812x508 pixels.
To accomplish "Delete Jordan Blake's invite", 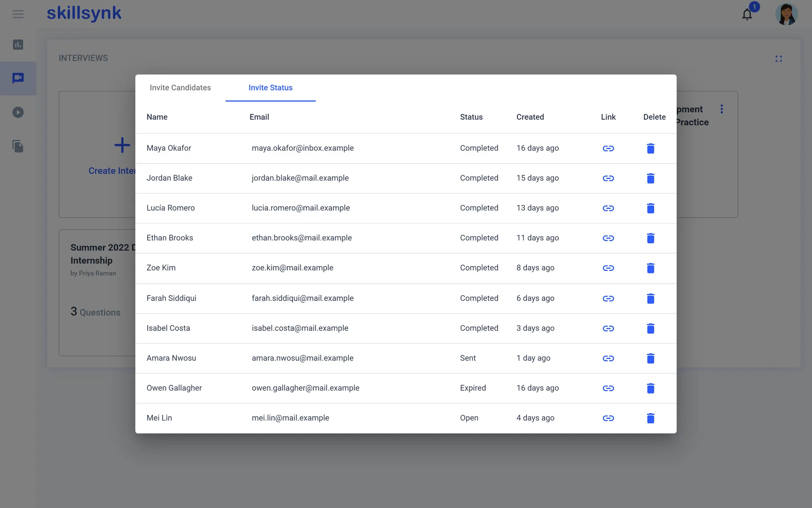I will [650, 178].
